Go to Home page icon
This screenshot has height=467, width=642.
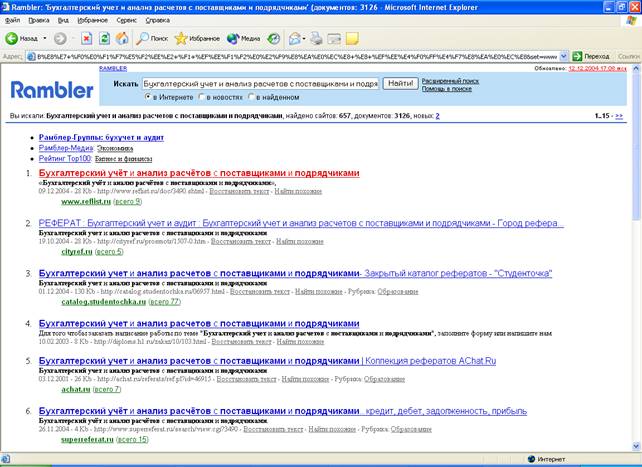point(121,39)
